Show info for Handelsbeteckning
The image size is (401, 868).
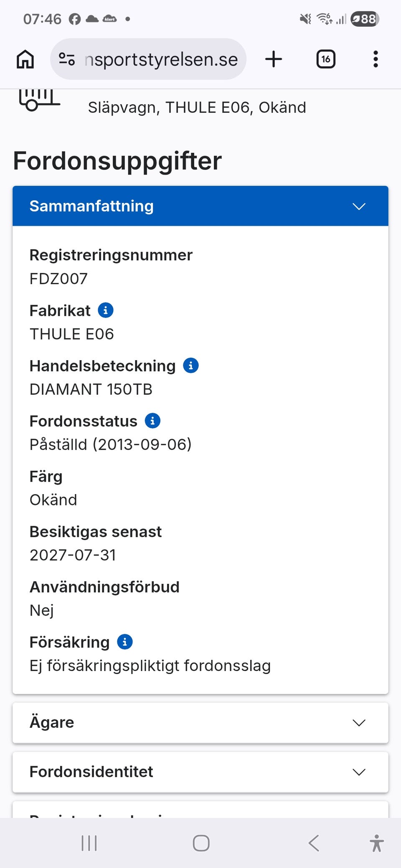[x=191, y=366]
